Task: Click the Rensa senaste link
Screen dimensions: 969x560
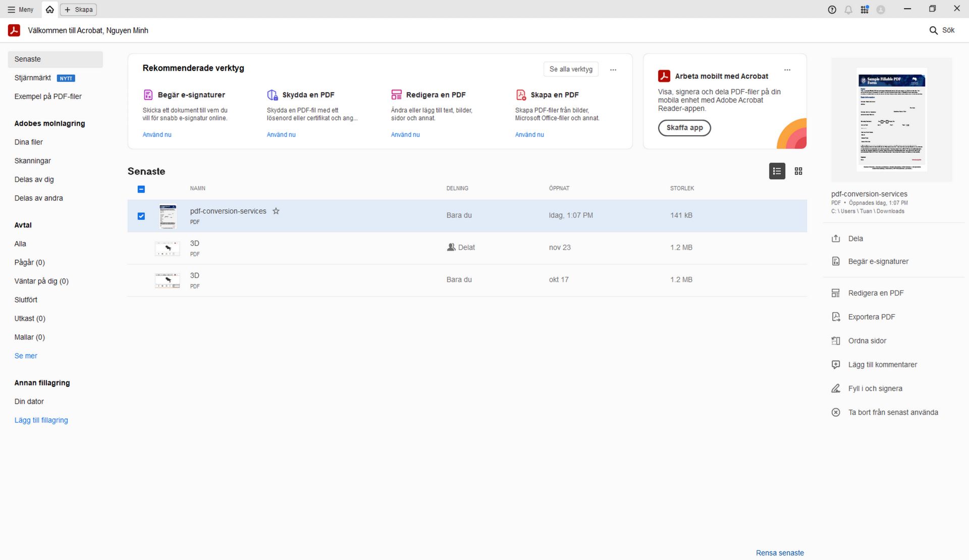Action: [x=779, y=553]
